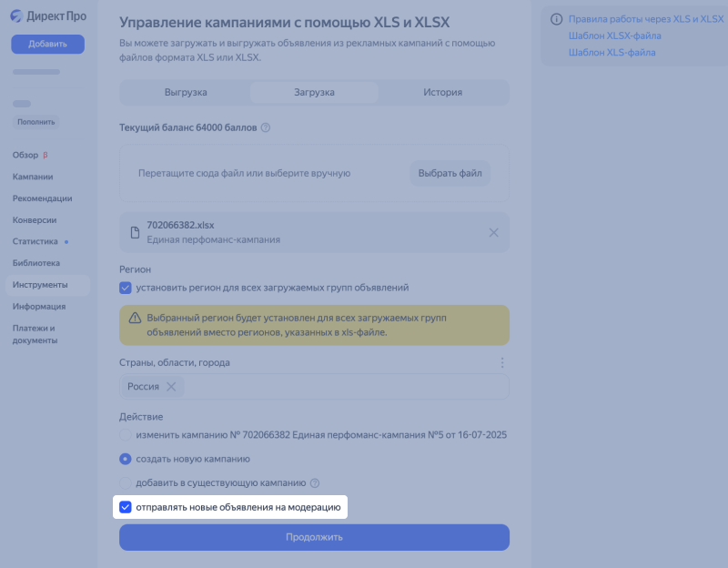This screenshot has width=728, height=568.
Task: Uncheck отправлять новые объявления на модерацию
Action: [x=126, y=507]
